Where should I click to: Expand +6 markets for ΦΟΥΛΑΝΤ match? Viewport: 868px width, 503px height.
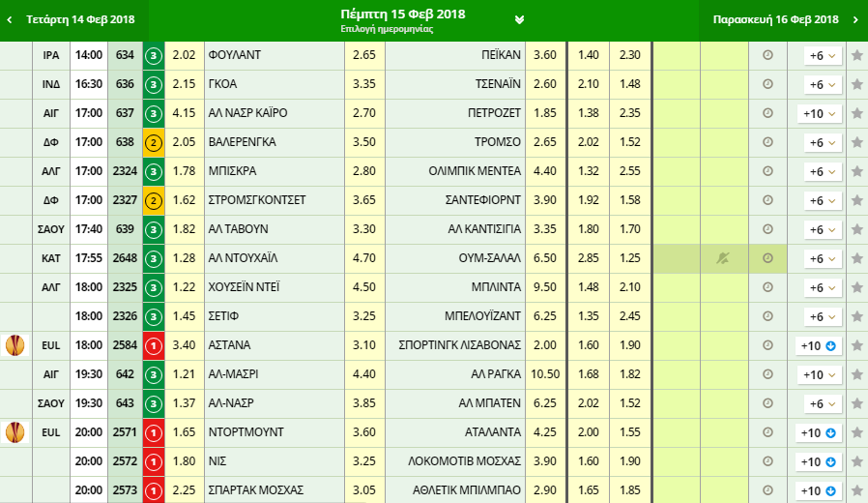pyautogui.click(x=821, y=56)
